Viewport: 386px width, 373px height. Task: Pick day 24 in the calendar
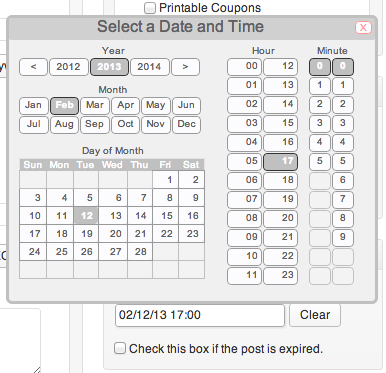33,252
